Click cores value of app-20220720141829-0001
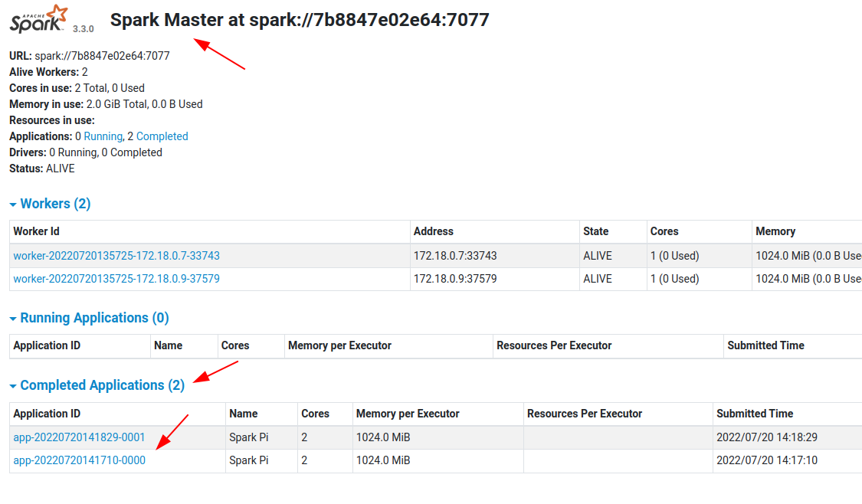Viewport: 862px width, 504px height. click(304, 437)
